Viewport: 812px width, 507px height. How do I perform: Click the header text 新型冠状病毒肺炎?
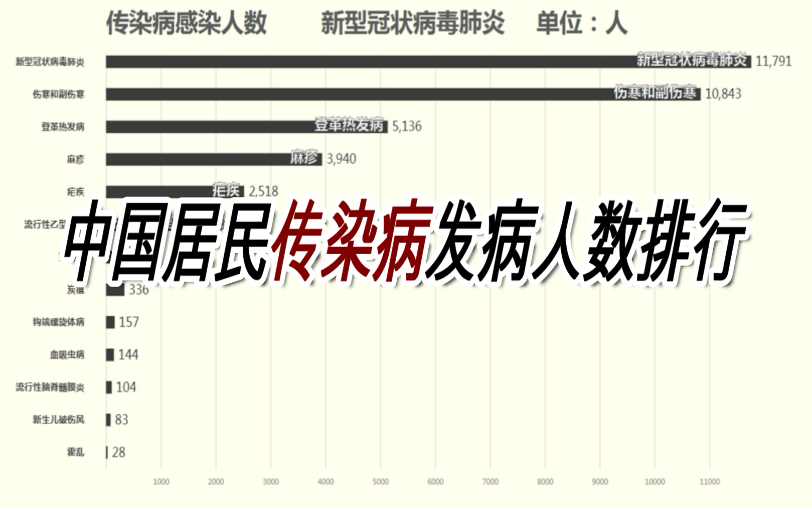[412, 24]
